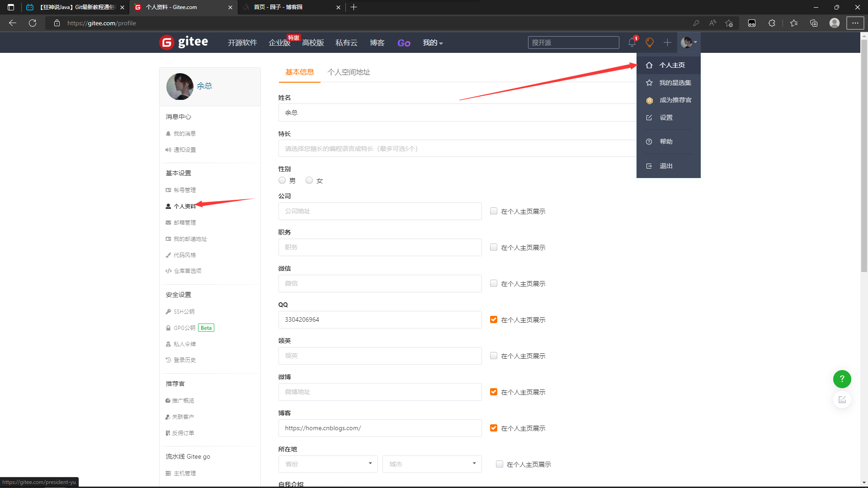This screenshot has width=868, height=488.
Task: Expand the 城市 city dropdown
Action: (x=432, y=464)
